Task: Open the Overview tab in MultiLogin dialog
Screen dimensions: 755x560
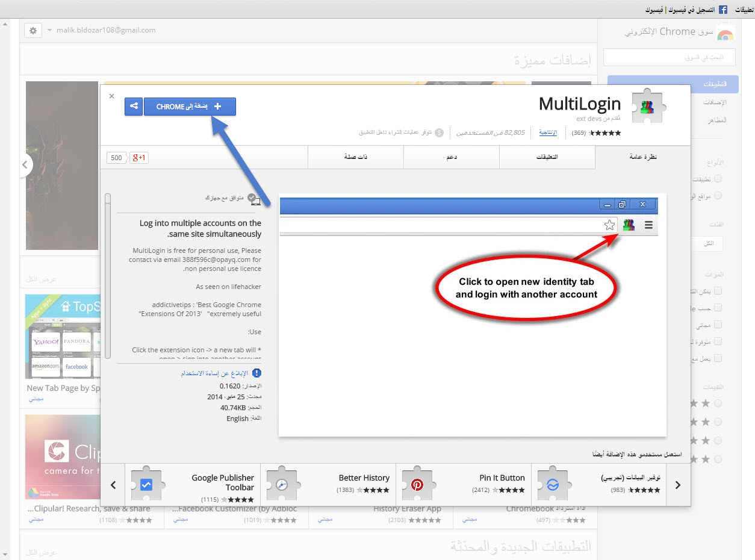Action: pos(642,157)
